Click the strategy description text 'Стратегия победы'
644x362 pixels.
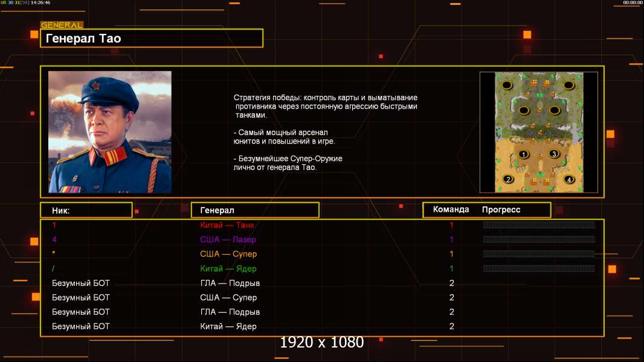[x=326, y=106]
